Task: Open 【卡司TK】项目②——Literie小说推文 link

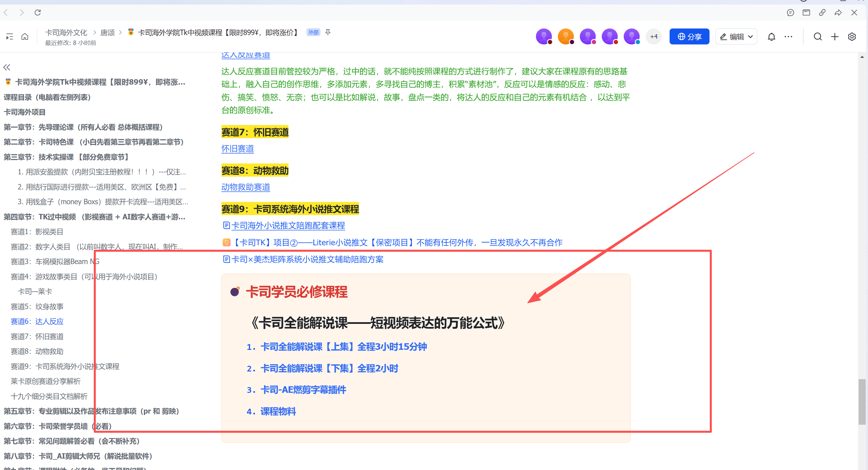Action: (392, 242)
